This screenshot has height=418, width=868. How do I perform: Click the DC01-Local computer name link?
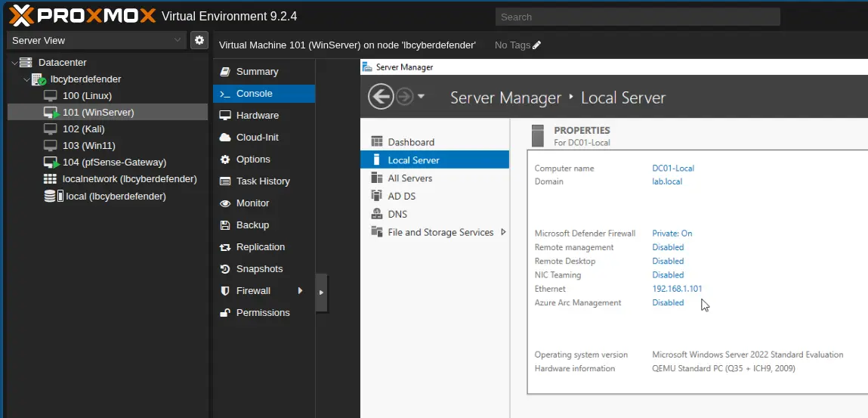point(673,169)
